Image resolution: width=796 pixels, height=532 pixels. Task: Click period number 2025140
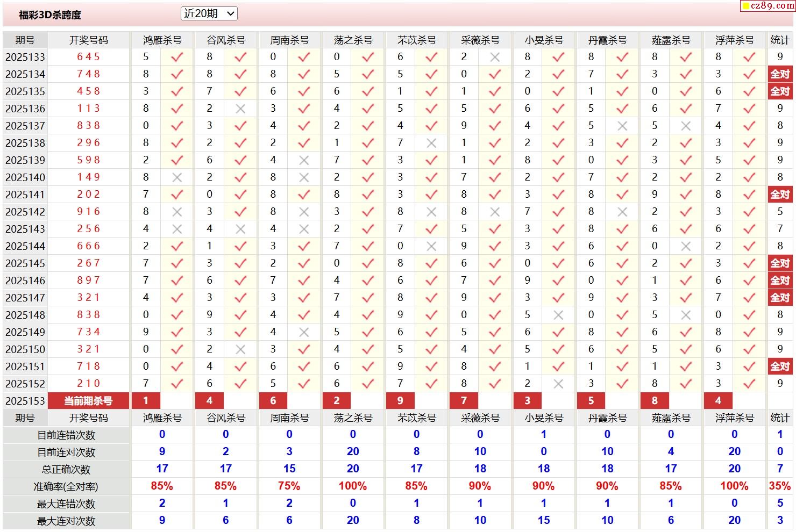point(25,177)
